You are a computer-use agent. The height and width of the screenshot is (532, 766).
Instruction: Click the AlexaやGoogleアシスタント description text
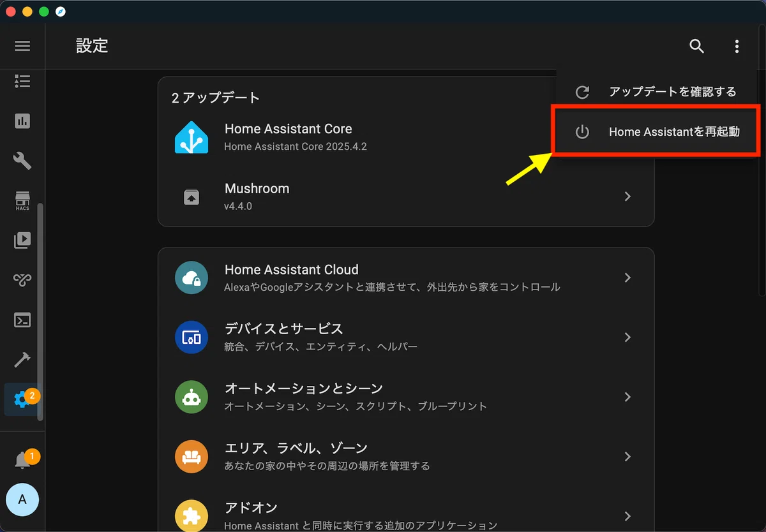392,287
